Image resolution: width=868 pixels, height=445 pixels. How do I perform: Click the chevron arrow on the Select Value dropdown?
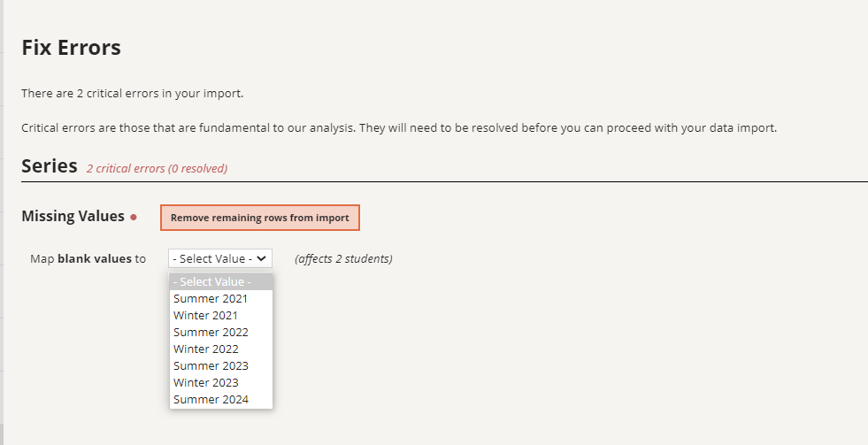[261, 258]
